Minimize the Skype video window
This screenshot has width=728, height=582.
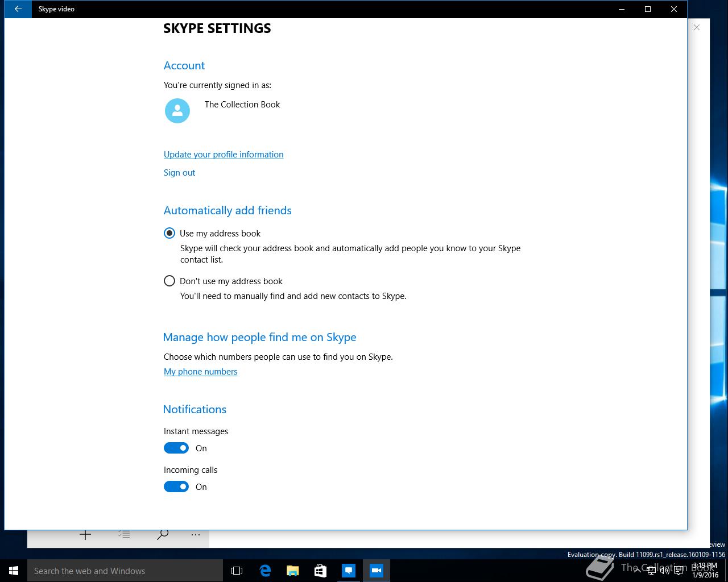(x=622, y=9)
